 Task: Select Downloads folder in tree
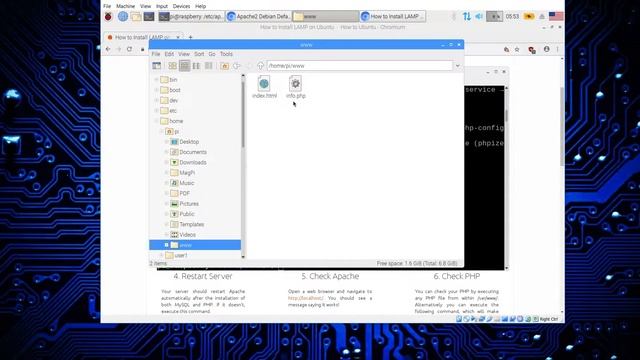pyautogui.click(x=188, y=162)
